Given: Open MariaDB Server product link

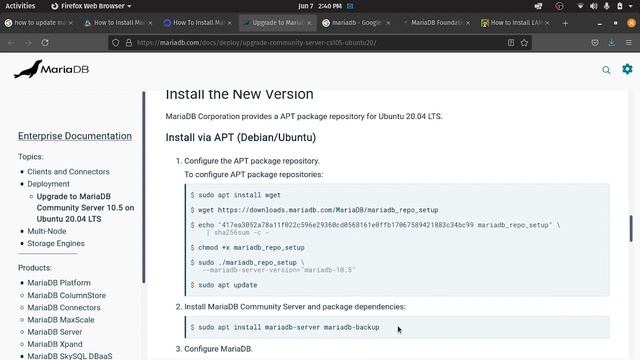Looking at the screenshot, I should click(55, 332).
